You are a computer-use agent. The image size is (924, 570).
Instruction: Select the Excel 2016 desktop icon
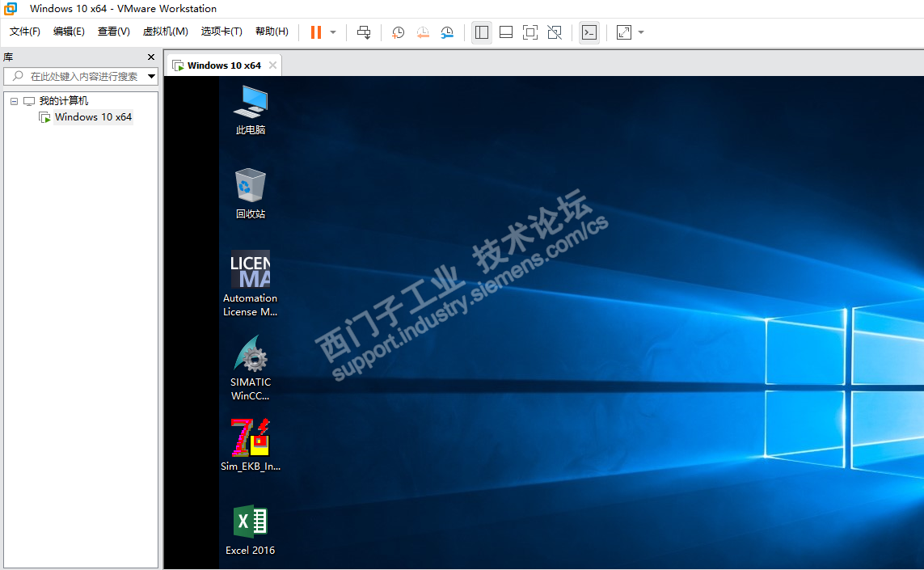(251, 530)
